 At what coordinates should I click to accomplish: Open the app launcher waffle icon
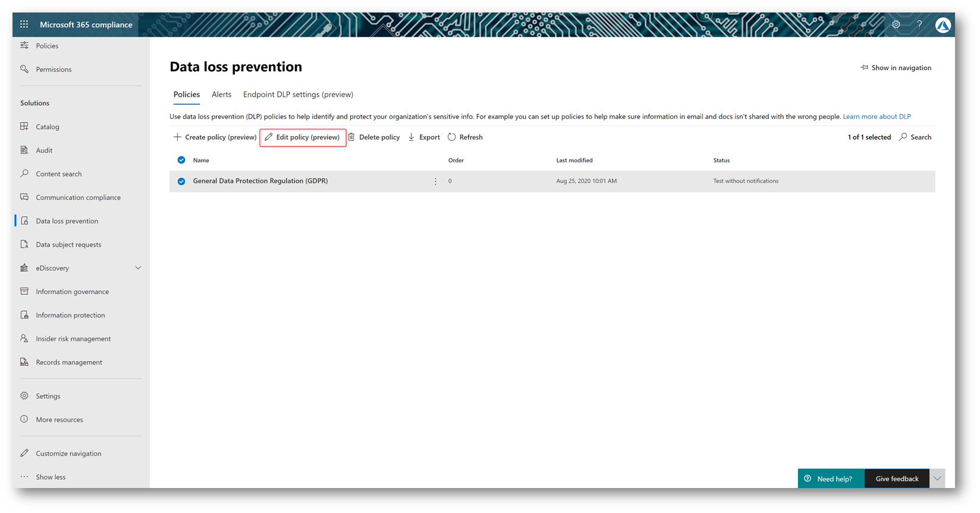[24, 24]
